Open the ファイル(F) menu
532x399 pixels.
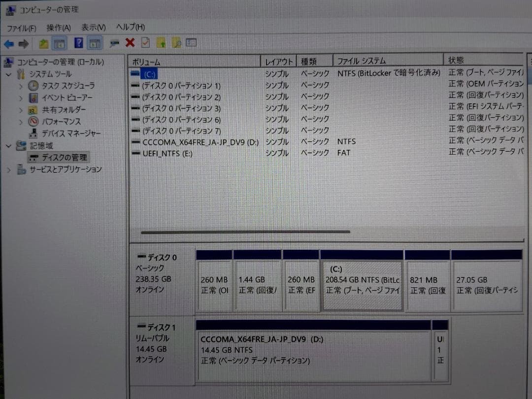21,28
